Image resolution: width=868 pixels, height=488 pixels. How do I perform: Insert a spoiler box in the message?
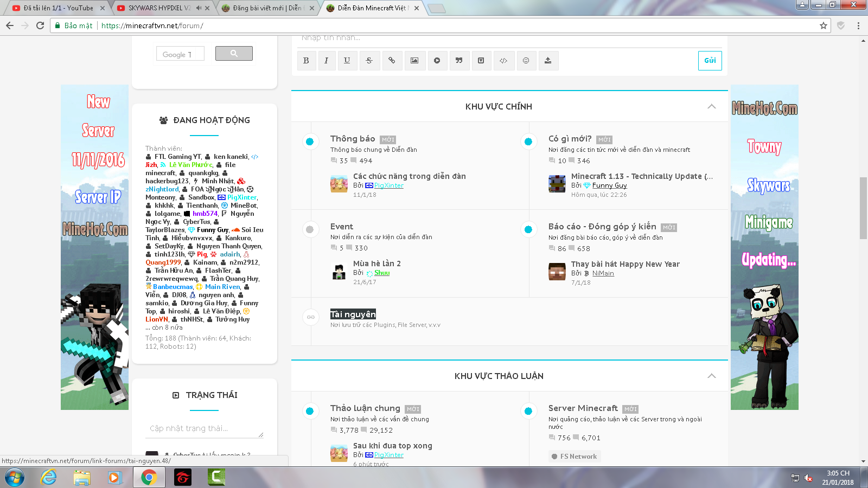481,61
